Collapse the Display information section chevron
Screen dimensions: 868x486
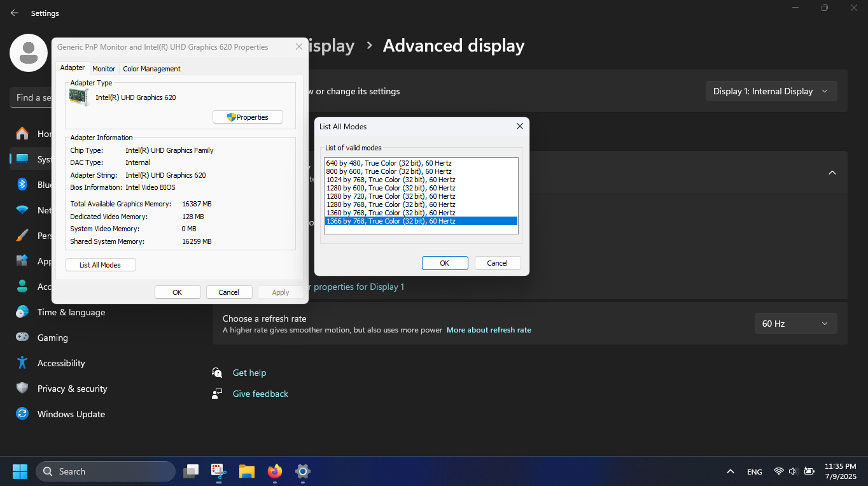832,173
